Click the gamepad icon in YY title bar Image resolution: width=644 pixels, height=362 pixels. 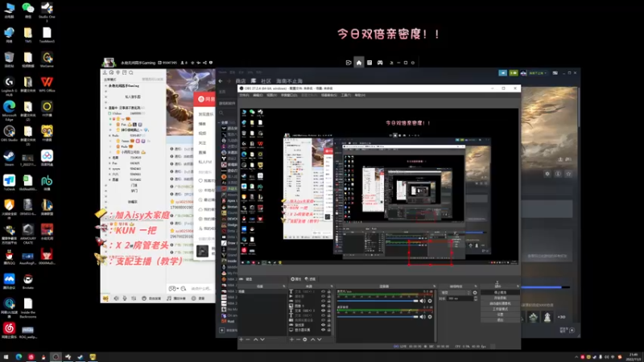click(x=380, y=63)
